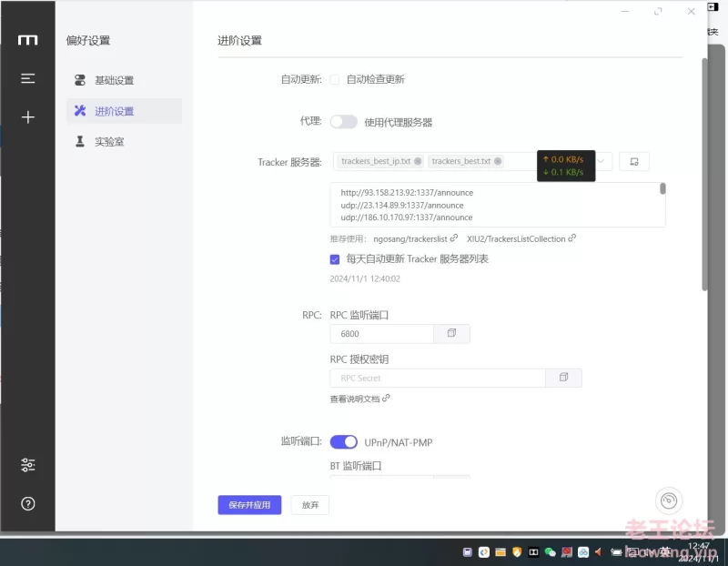Open XIU2/TrackersListCollection link
Screen dimensions: 728x566
[x=521, y=238]
